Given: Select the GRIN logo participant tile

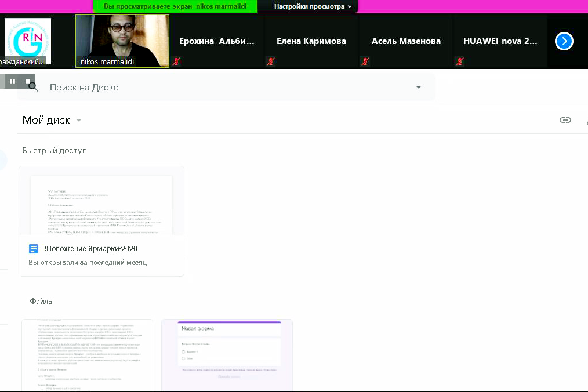Looking at the screenshot, I should (27, 41).
